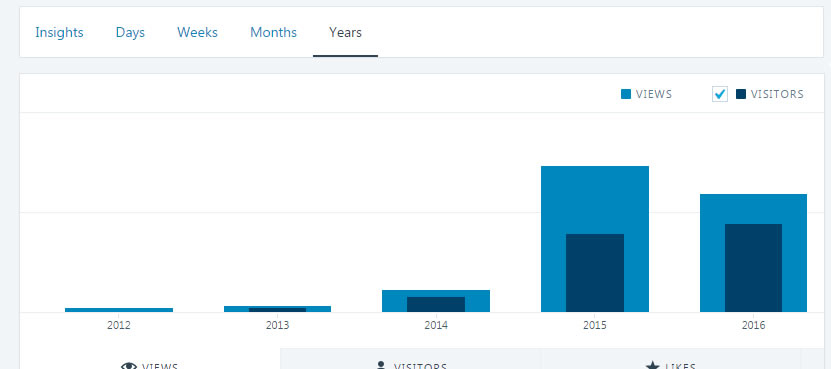
Task: Click the VIEWS legend label
Action: click(654, 94)
